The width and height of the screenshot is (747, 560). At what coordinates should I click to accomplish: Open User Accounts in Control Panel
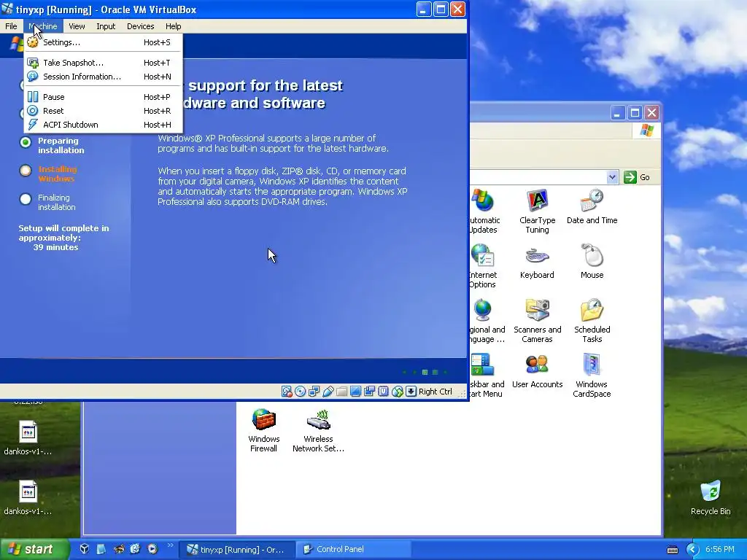(x=538, y=371)
